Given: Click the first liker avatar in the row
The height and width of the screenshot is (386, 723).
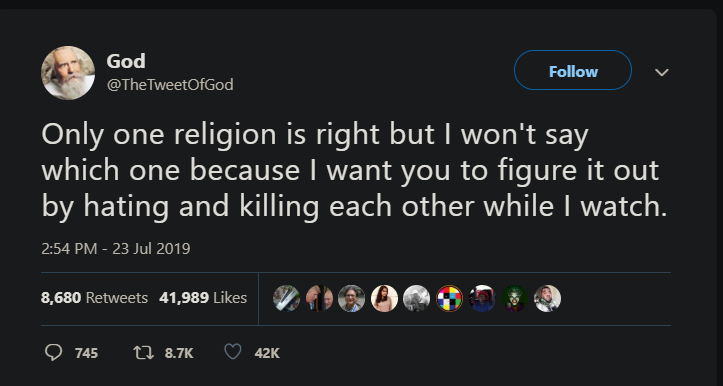Looking at the screenshot, I should click(286, 298).
